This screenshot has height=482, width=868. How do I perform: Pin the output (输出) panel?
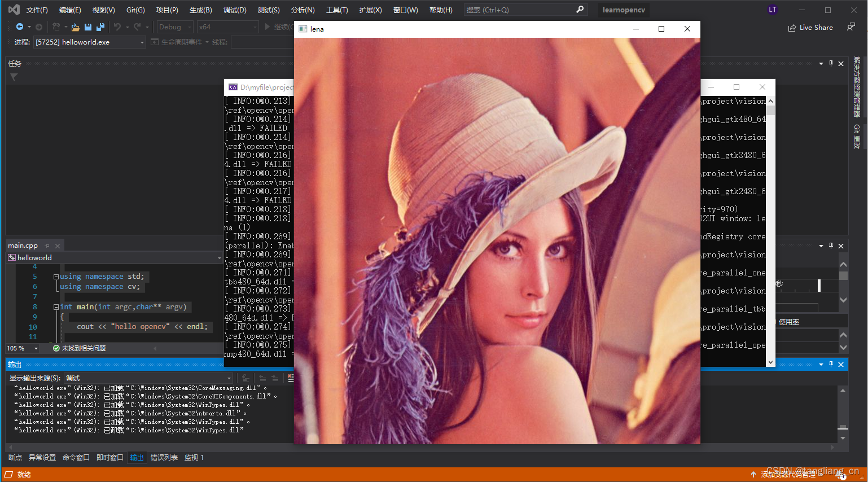831,365
